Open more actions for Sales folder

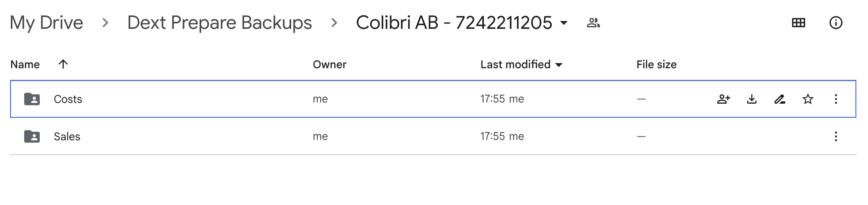click(836, 136)
